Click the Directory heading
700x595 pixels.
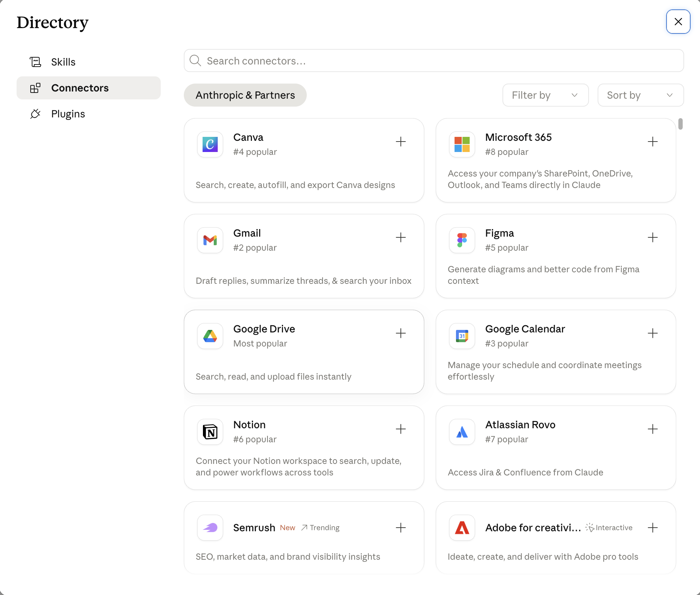click(53, 23)
